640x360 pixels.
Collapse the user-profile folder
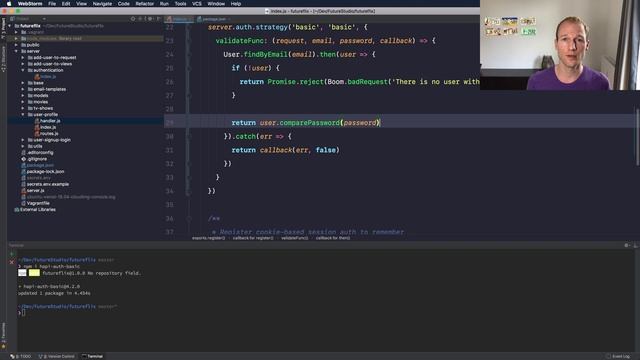[23, 115]
